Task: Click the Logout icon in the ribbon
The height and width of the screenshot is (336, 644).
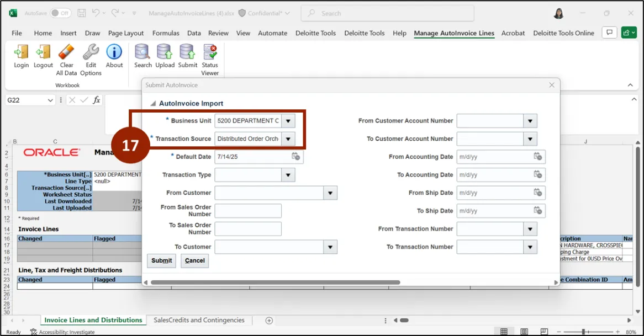Action: click(43, 53)
